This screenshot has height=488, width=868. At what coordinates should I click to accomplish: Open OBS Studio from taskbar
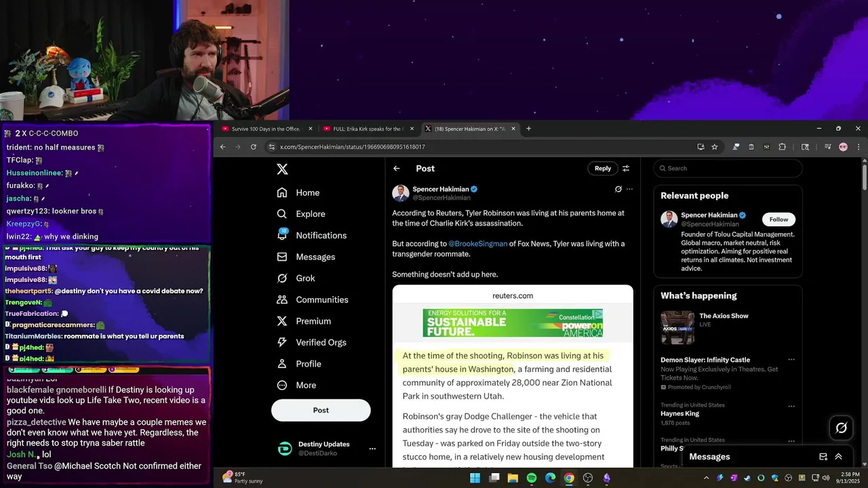[x=588, y=478]
